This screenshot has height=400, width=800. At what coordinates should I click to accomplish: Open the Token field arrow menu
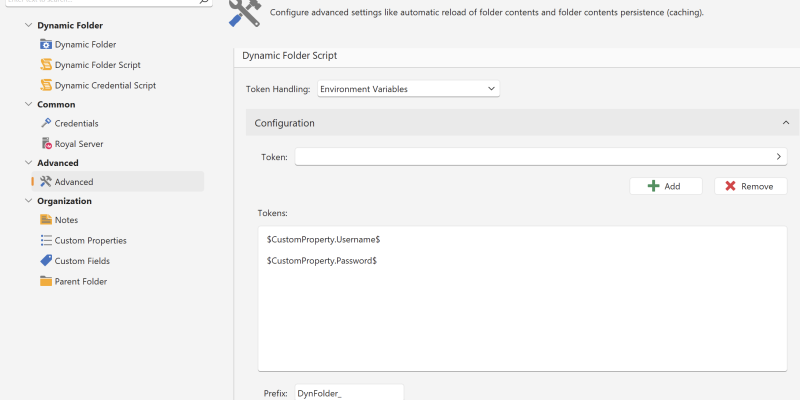(x=778, y=157)
